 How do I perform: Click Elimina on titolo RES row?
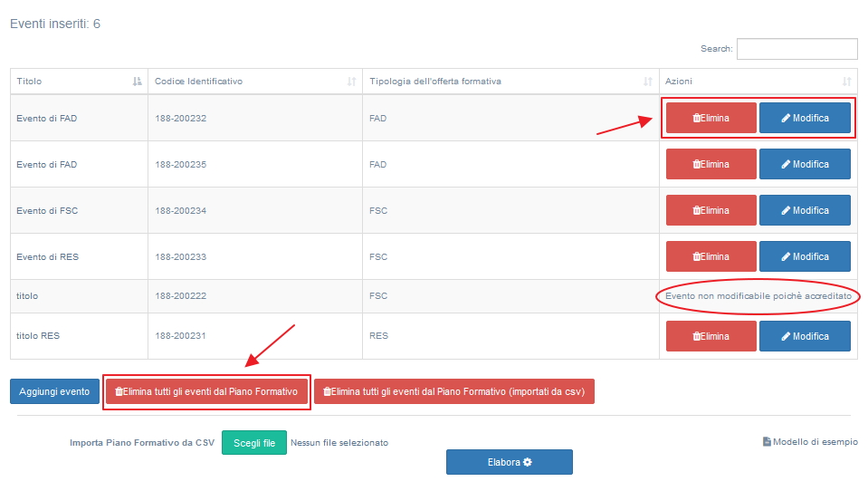pos(711,336)
